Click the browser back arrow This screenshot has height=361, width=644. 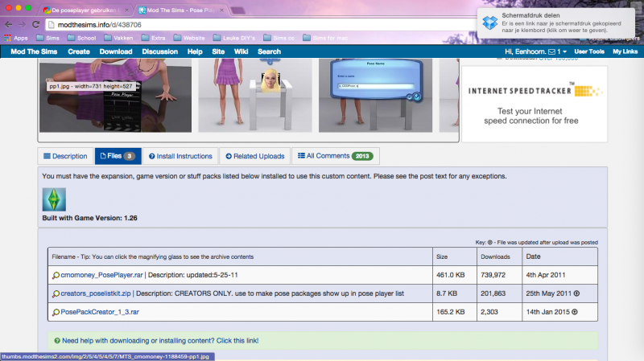9,25
